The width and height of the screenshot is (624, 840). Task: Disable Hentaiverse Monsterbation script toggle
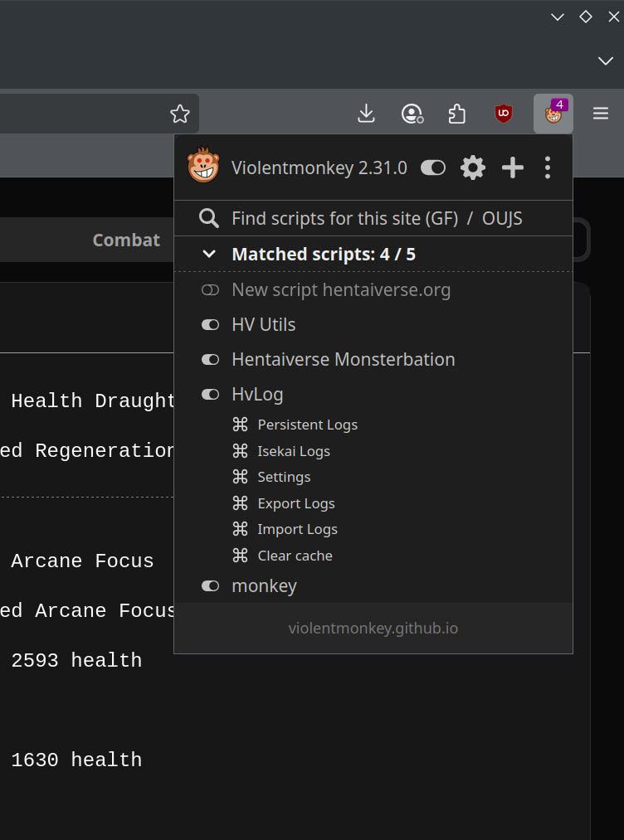210,359
